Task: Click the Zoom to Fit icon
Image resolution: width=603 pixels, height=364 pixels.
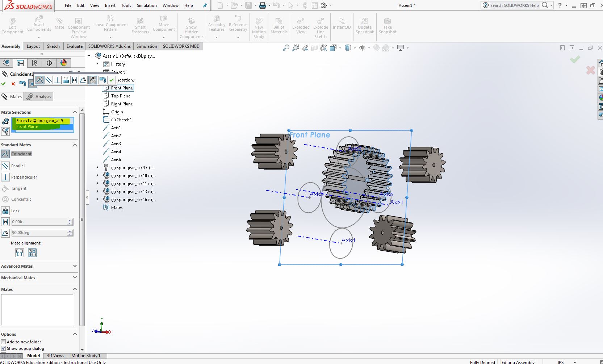Action: (286, 48)
